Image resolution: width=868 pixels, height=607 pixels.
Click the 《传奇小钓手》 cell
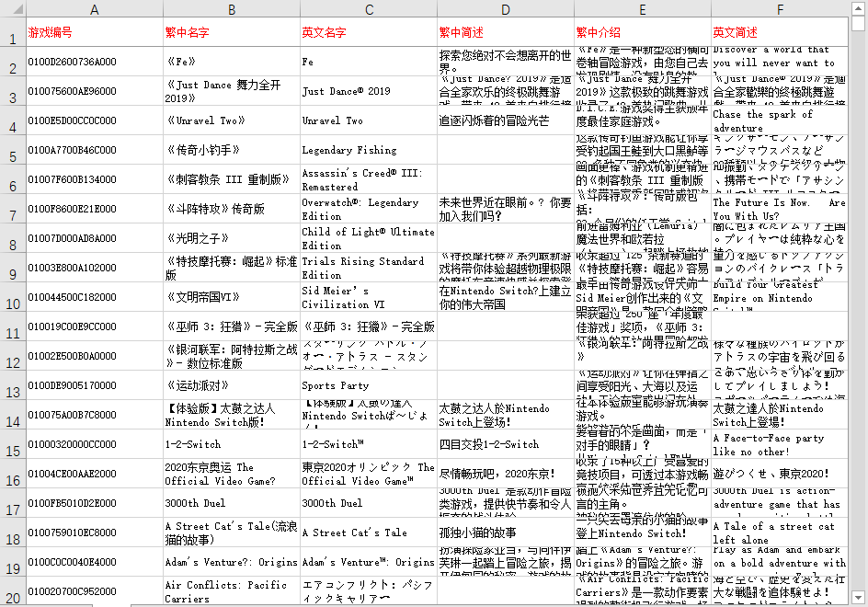[x=232, y=150]
